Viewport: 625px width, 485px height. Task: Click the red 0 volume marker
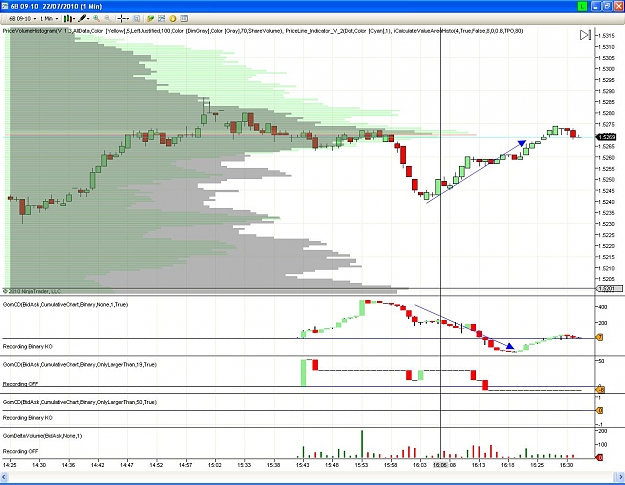(x=599, y=458)
